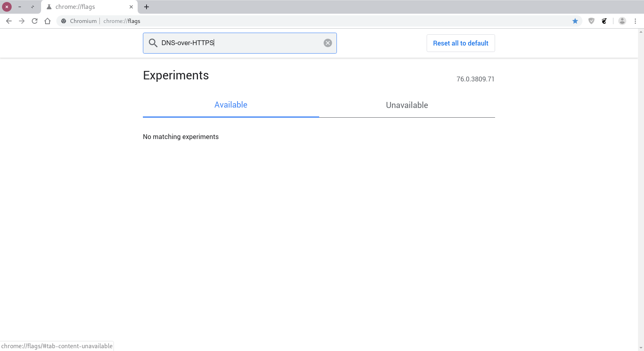Switch to the Unavailable experiments tab
The image size is (644, 351).
(x=407, y=105)
